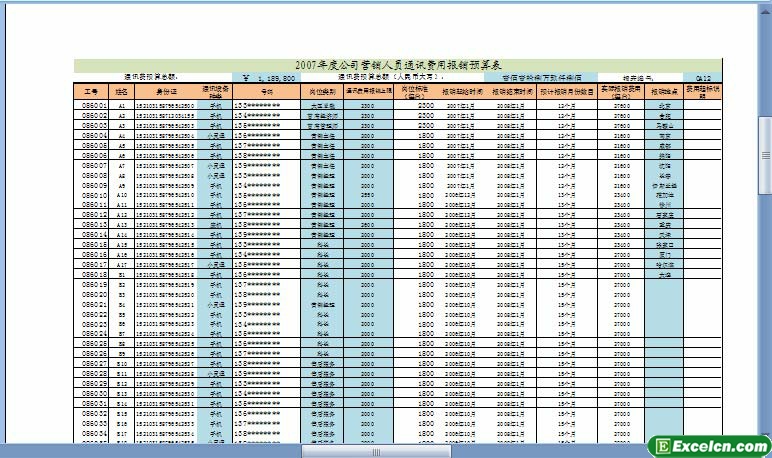Select name cell A17
Viewport: 772px width, 458px height.
tap(122, 264)
